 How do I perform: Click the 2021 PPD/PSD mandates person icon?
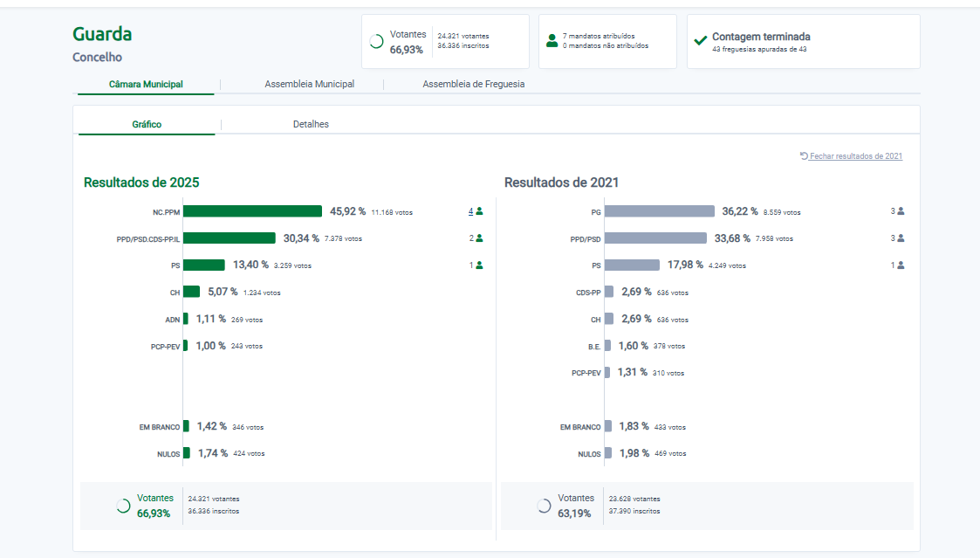[901, 238]
